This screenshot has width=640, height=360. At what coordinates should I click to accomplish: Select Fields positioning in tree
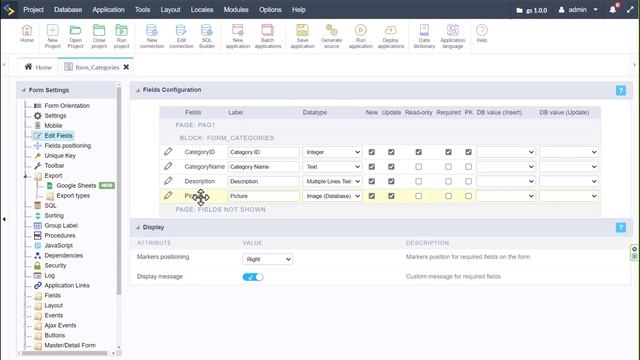point(67,146)
